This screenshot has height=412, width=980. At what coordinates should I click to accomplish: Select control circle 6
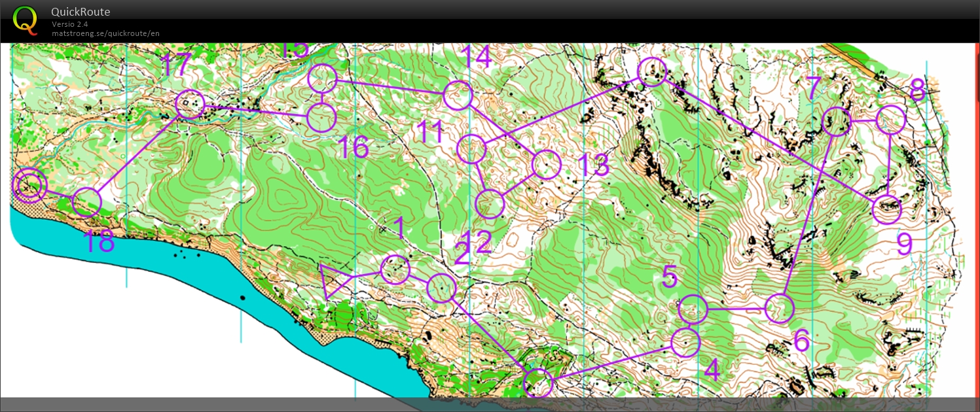tap(779, 308)
